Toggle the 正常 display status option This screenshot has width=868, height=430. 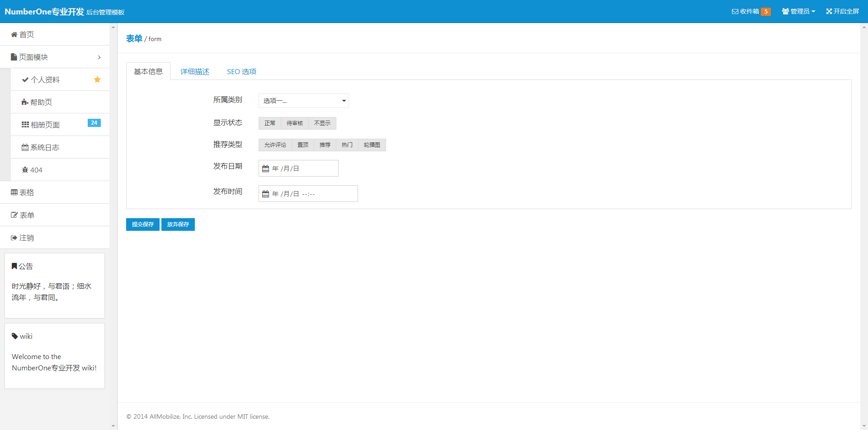pyautogui.click(x=270, y=123)
